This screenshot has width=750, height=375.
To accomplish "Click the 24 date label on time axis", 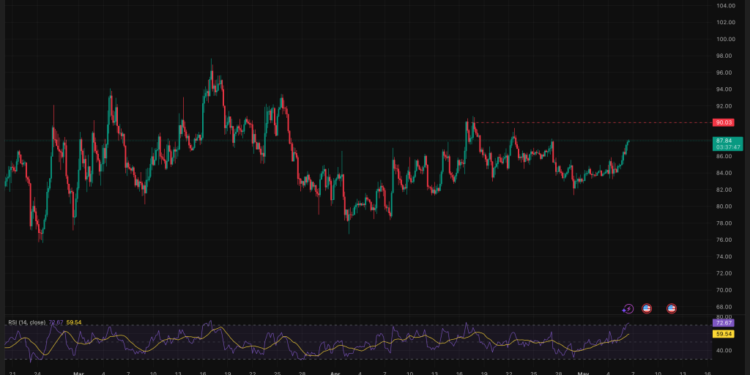I will click(38, 373).
